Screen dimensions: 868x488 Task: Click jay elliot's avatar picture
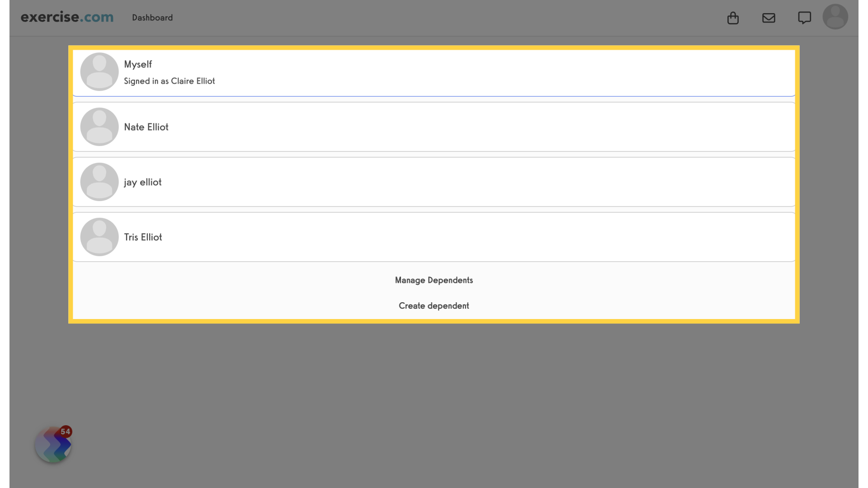99,182
